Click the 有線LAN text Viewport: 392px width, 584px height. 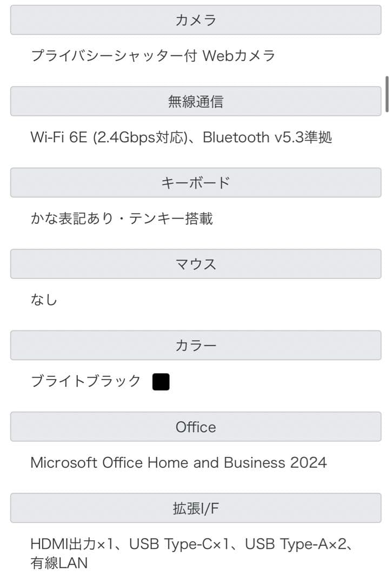point(59,563)
